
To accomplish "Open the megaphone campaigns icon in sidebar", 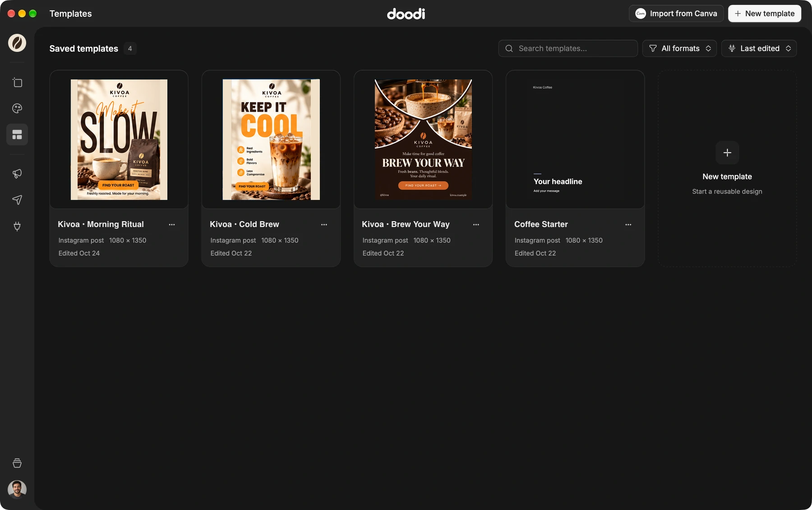I will pos(17,174).
